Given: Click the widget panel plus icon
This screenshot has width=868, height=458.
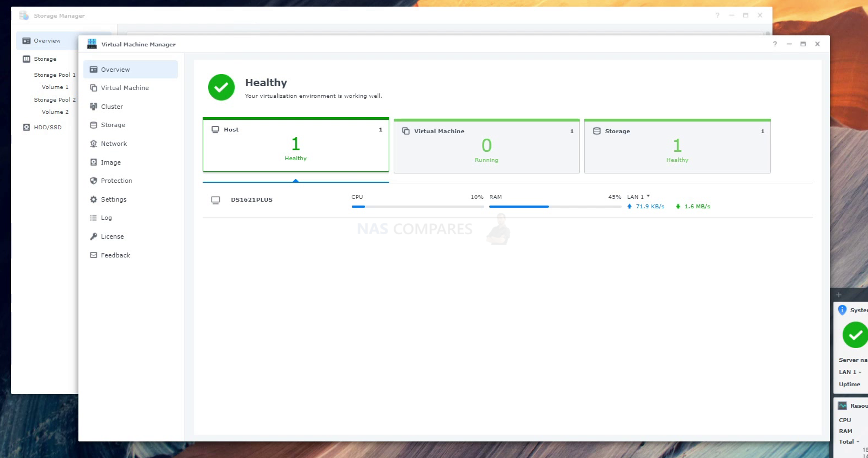Looking at the screenshot, I should point(838,295).
